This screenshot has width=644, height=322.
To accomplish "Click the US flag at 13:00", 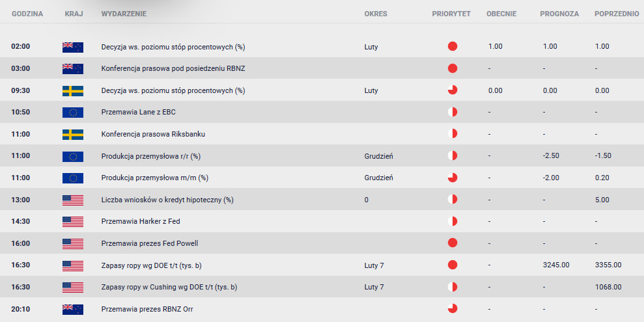I will 73,200.
